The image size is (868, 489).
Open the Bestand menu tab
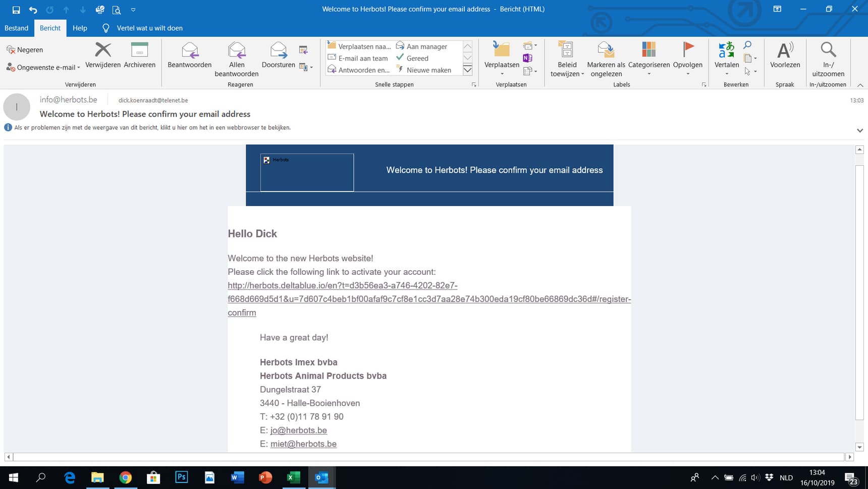16,28
